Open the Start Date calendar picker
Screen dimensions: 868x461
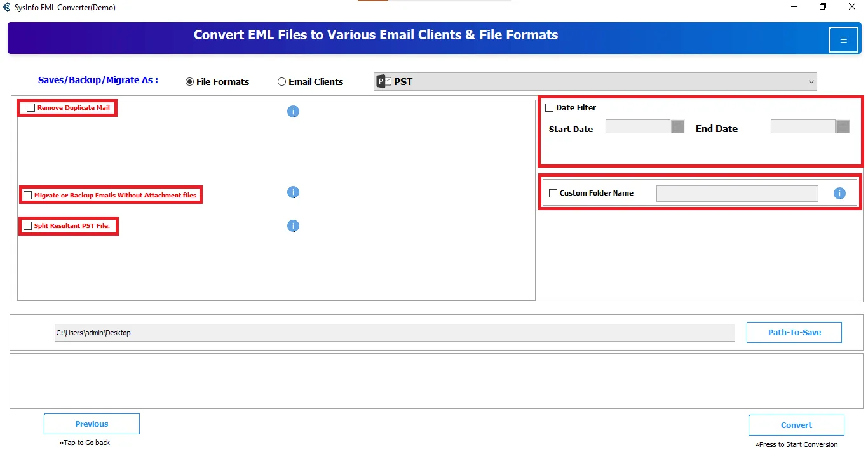[677, 126]
